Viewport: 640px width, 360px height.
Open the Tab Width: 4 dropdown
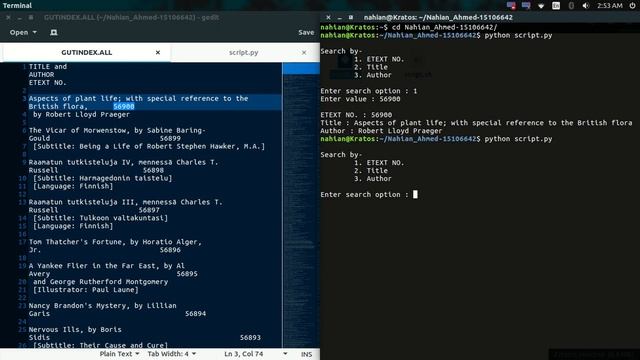pyautogui.click(x=171, y=354)
